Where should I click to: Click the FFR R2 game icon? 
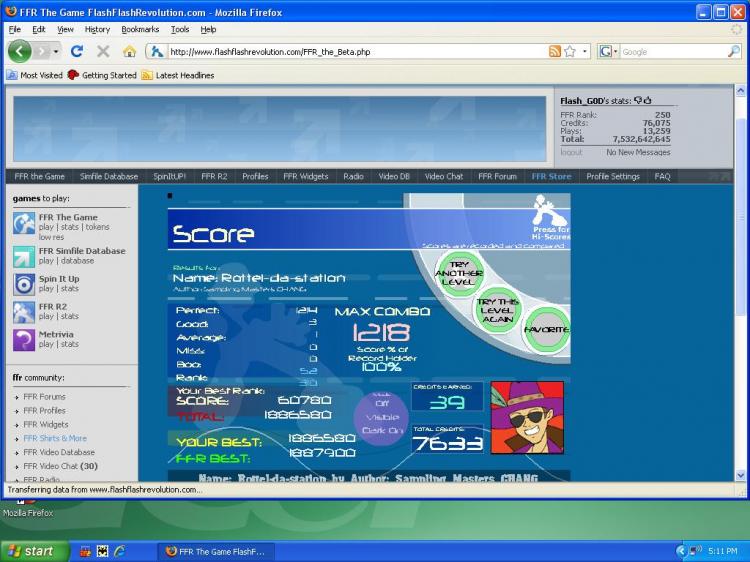pos(24,312)
